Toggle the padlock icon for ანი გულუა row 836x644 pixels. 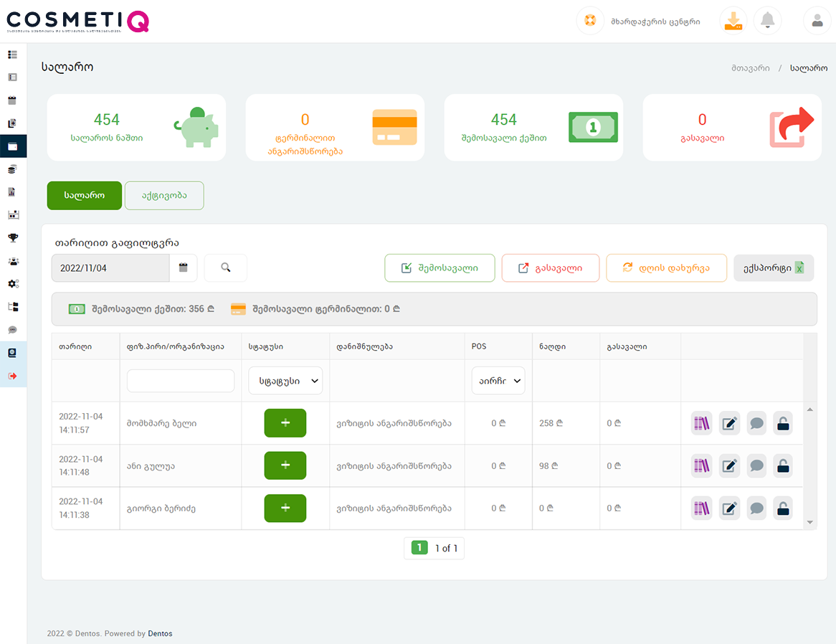783,466
